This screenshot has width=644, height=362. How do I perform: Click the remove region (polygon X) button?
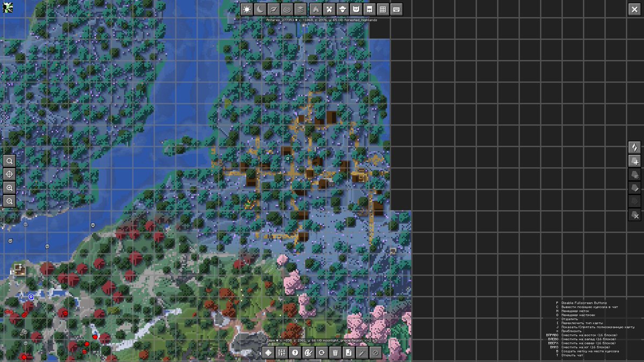tap(634, 215)
